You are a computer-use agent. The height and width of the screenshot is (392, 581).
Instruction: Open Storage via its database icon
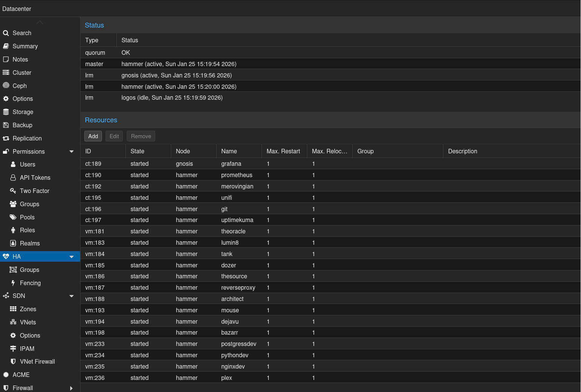click(6, 112)
